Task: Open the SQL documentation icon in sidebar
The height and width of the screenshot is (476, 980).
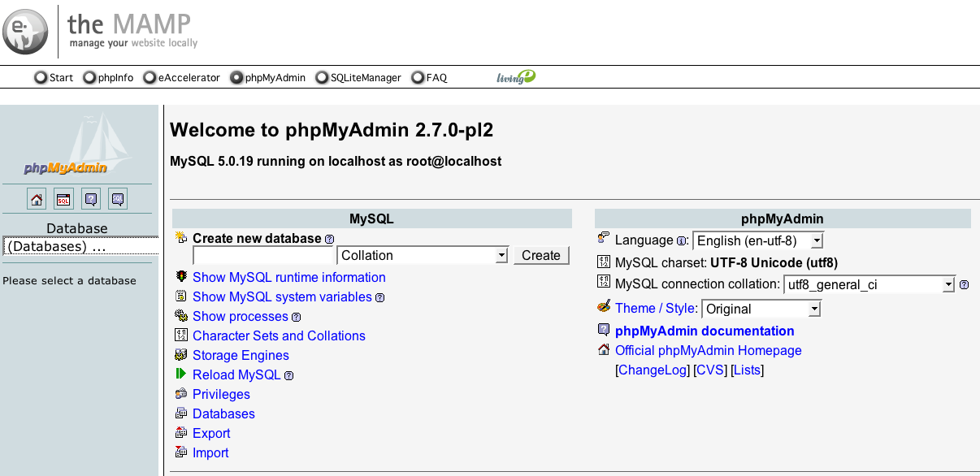Action: 118,199
